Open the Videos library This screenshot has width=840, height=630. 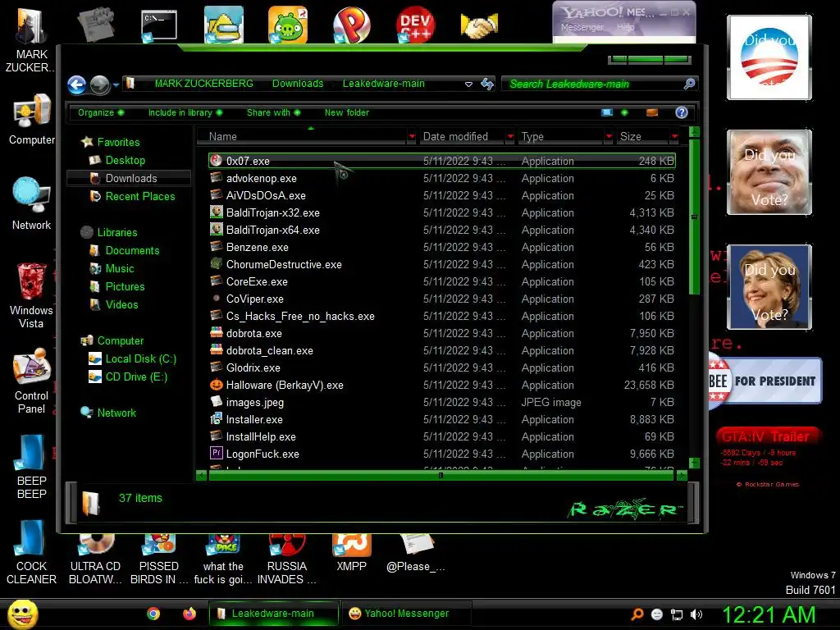click(x=121, y=304)
